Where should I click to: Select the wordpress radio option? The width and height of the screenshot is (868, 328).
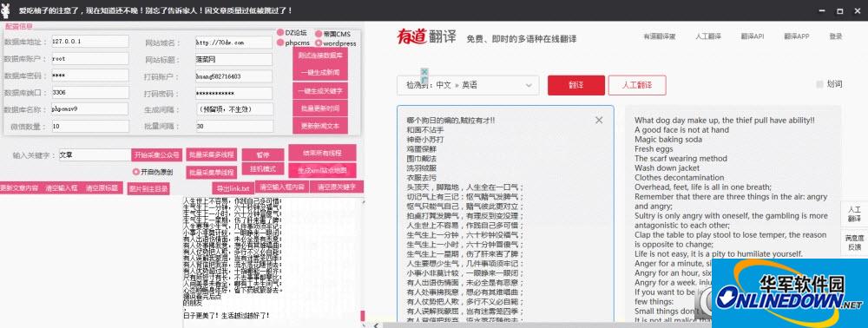coord(336,43)
